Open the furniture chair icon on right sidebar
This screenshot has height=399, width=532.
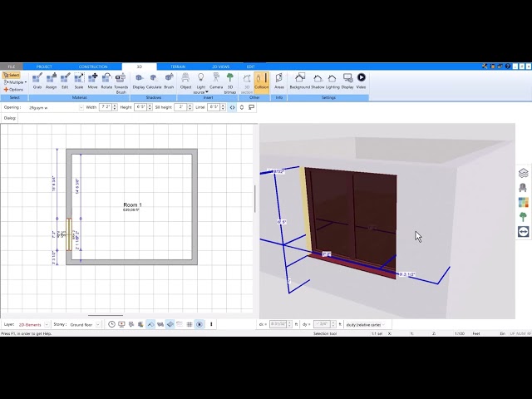click(x=523, y=188)
